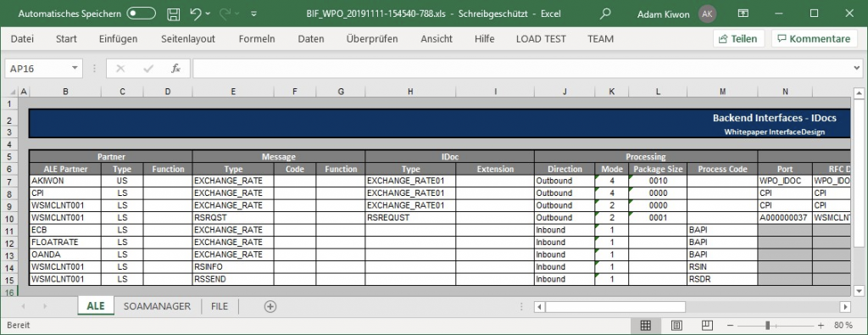Click the Save floppy disk icon
The image size is (868, 335).
(174, 14)
